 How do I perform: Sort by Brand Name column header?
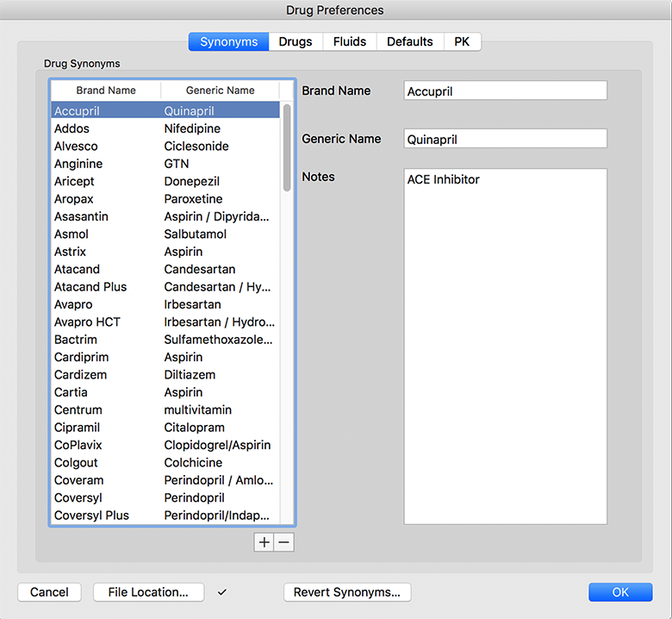[x=106, y=90]
